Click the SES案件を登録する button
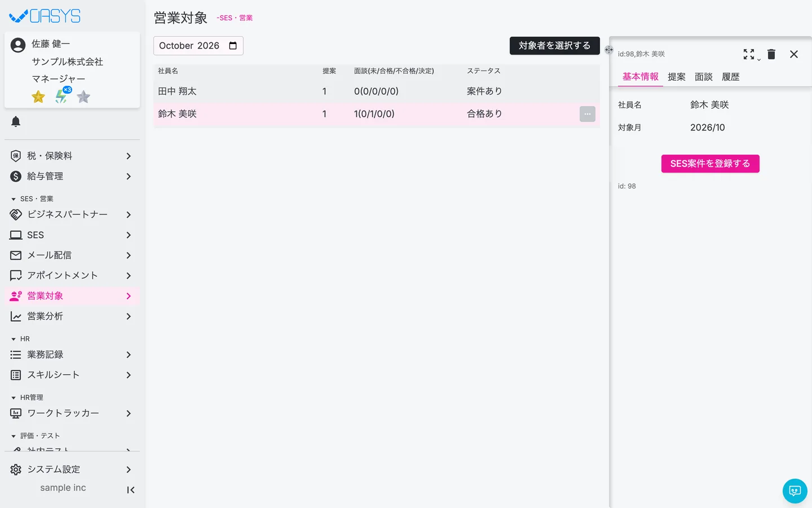The image size is (812, 508). [x=710, y=164]
